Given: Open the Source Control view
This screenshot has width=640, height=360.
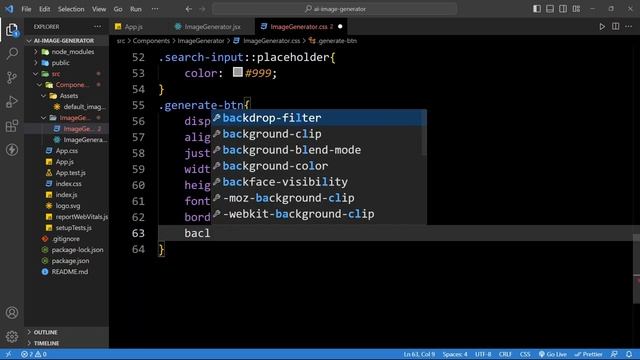Looking at the screenshot, I should click(x=12, y=78).
